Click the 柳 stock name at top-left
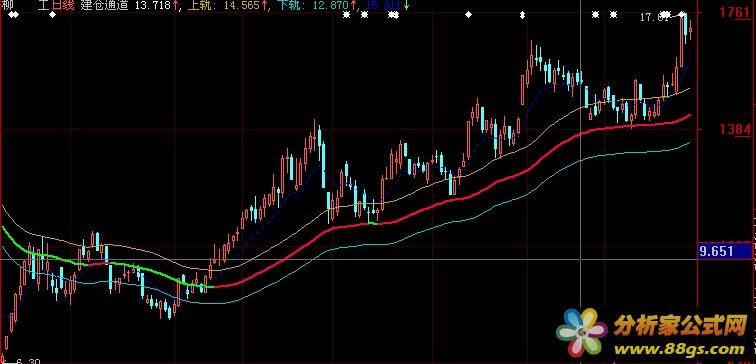The width and height of the screenshot is (756, 364). click(7, 4)
